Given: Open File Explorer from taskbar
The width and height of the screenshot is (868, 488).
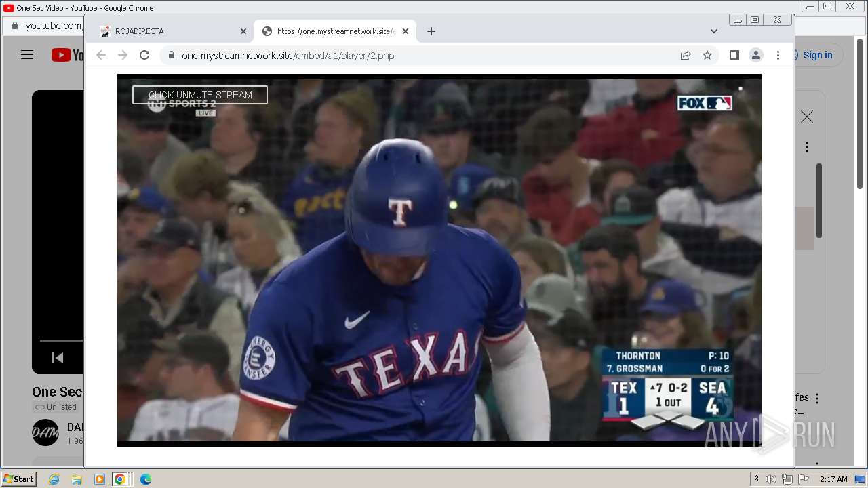Looking at the screenshot, I should [77, 479].
